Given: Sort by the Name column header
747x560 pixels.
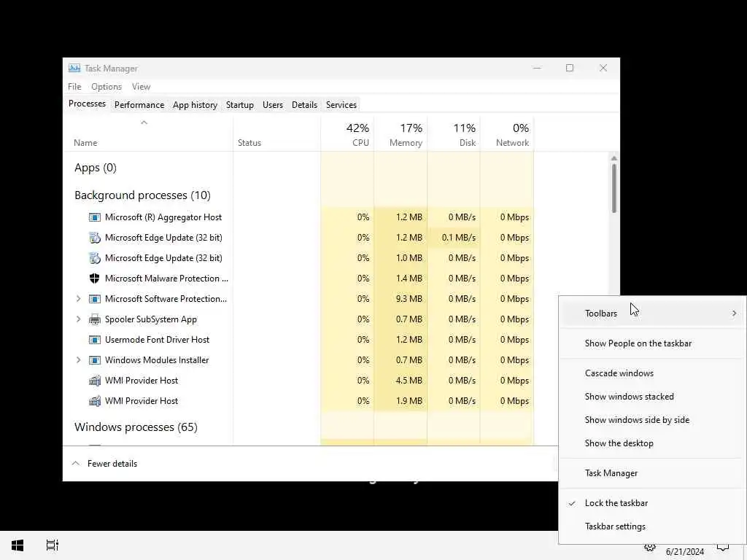Looking at the screenshot, I should (148, 134).
